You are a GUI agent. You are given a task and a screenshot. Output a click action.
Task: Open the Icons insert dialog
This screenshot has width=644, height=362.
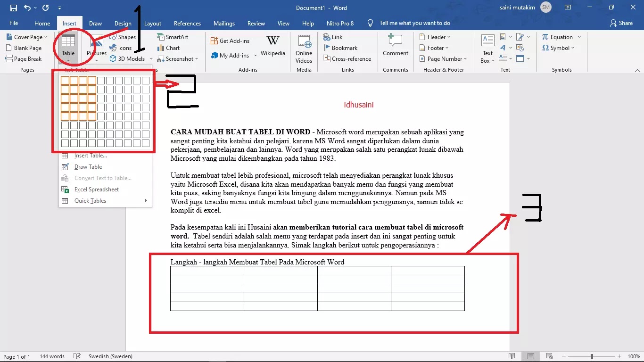pos(121,48)
